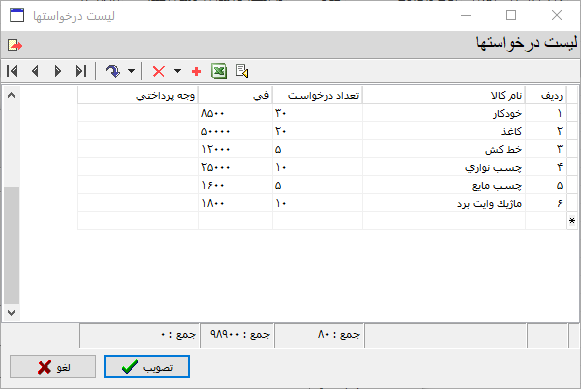Click the blue refresh arrow icon
Viewport: 581px width, 389px height.
click(113, 71)
